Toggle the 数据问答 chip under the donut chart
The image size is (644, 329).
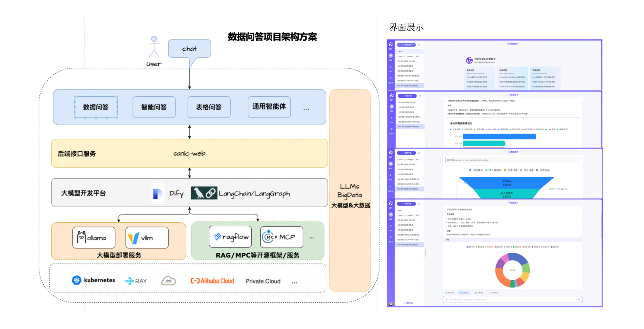point(464,292)
